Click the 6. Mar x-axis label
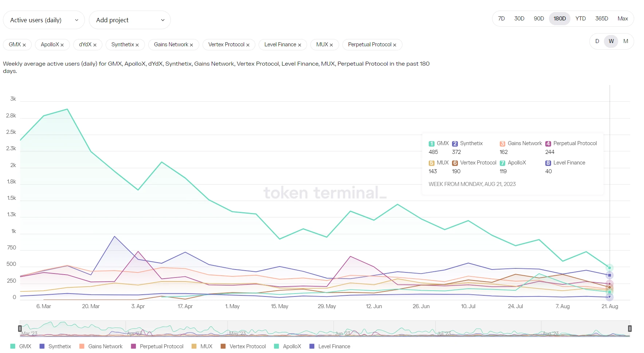Image resolution: width=644 pixels, height=353 pixels. [44, 306]
